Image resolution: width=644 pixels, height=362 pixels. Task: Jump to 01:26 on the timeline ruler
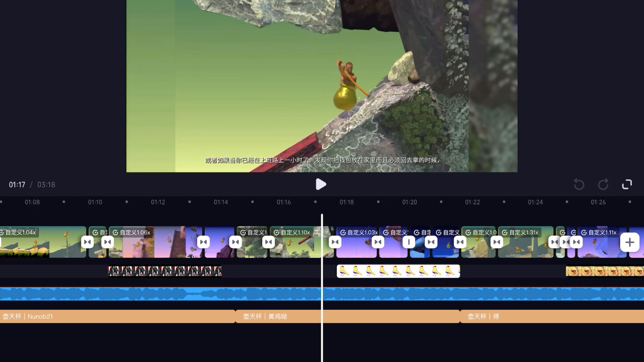(x=598, y=202)
